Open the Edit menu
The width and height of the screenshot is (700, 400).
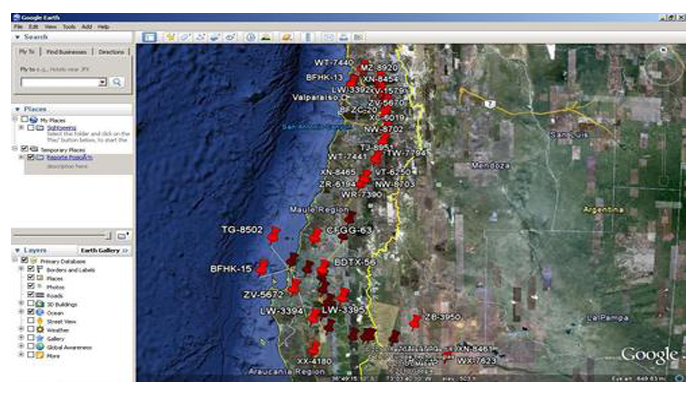pyautogui.click(x=33, y=27)
